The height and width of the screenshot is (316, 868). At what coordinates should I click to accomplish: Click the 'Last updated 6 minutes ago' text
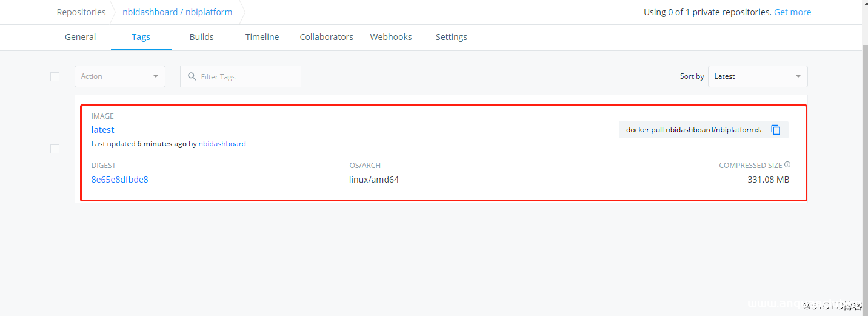click(x=139, y=144)
